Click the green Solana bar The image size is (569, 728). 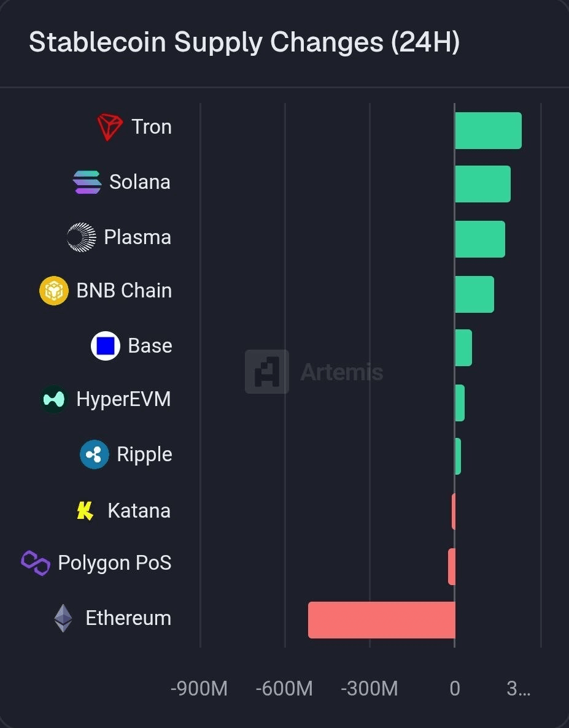click(482, 184)
